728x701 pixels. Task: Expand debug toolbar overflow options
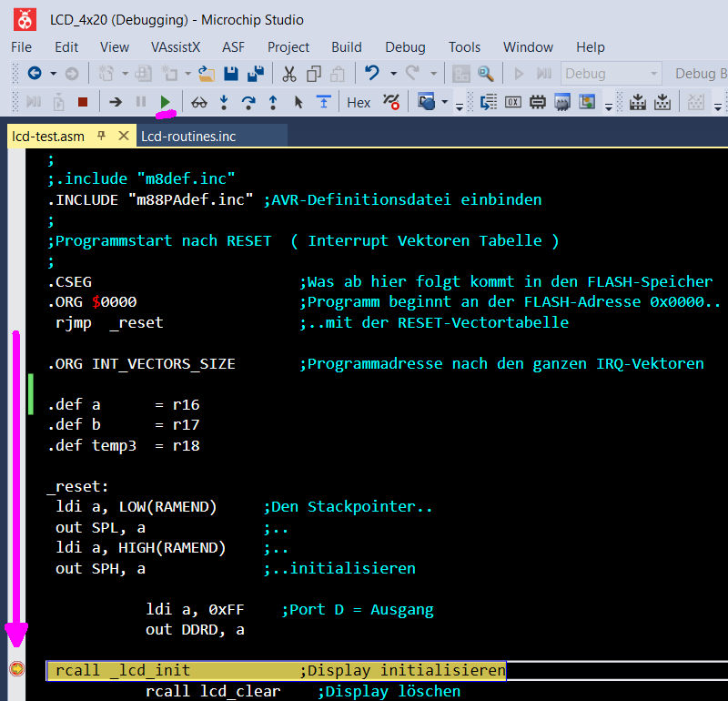pos(460,107)
